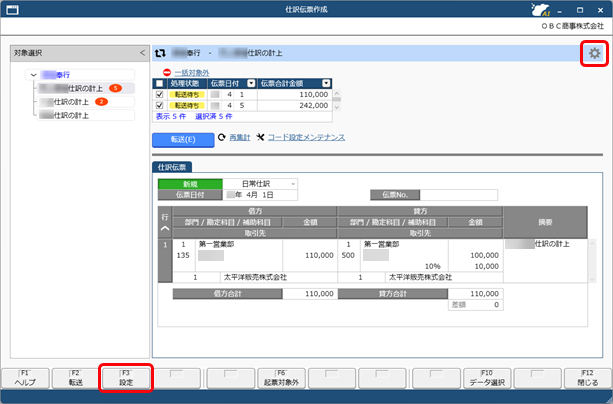Click the tax amount 10,000
613x404 pixels.
(x=486, y=266)
